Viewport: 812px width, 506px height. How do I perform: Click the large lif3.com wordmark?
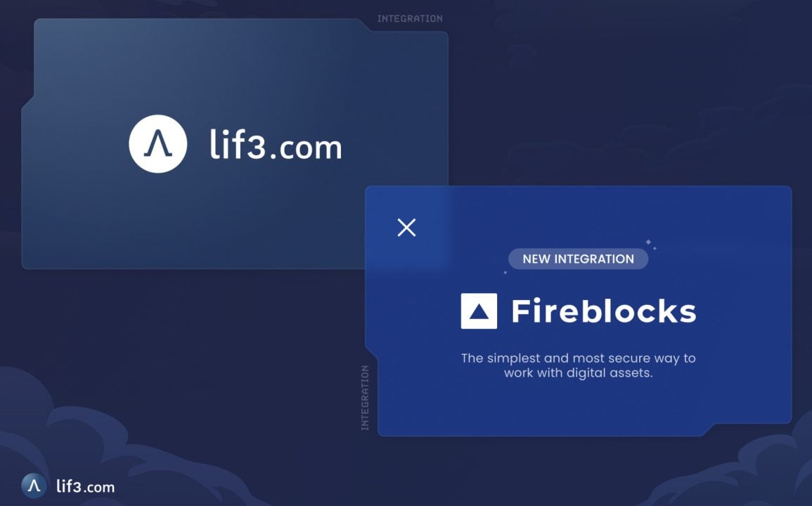pos(276,145)
